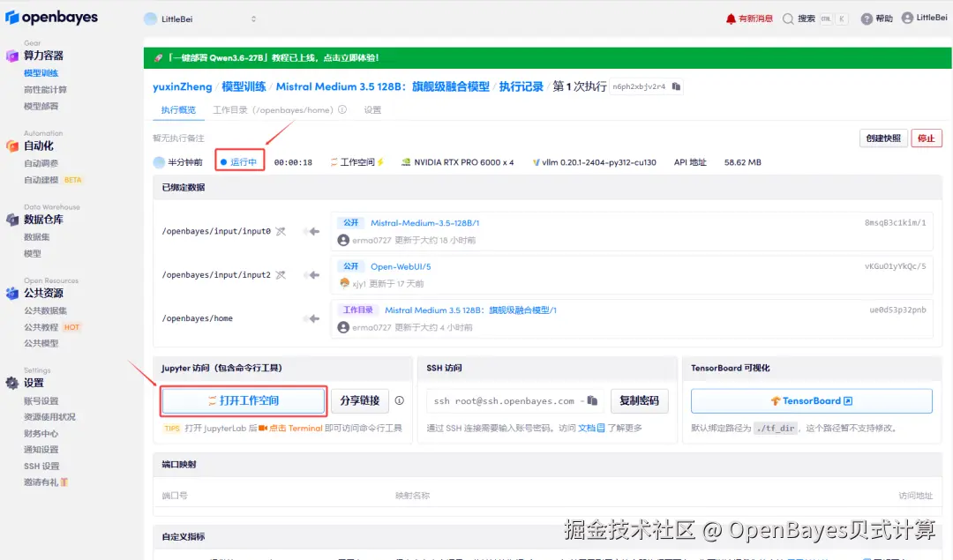
Task: Open 公共教程 HOT in the sidebar
Action: point(52,327)
